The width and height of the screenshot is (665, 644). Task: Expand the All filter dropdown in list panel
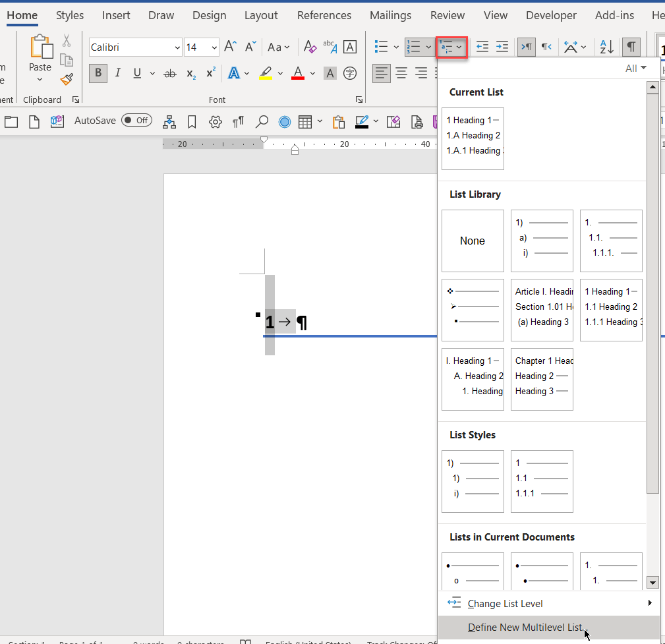(635, 69)
